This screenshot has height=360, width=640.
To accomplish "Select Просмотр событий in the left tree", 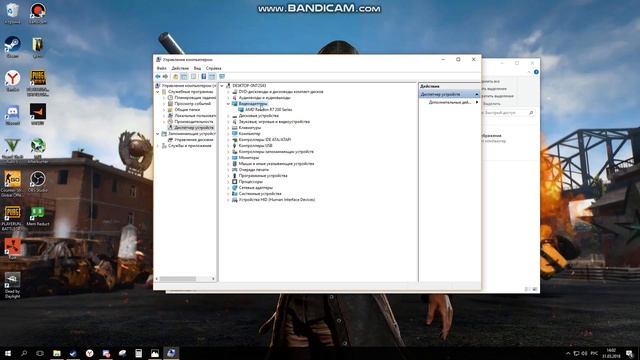I will (x=192, y=104).
